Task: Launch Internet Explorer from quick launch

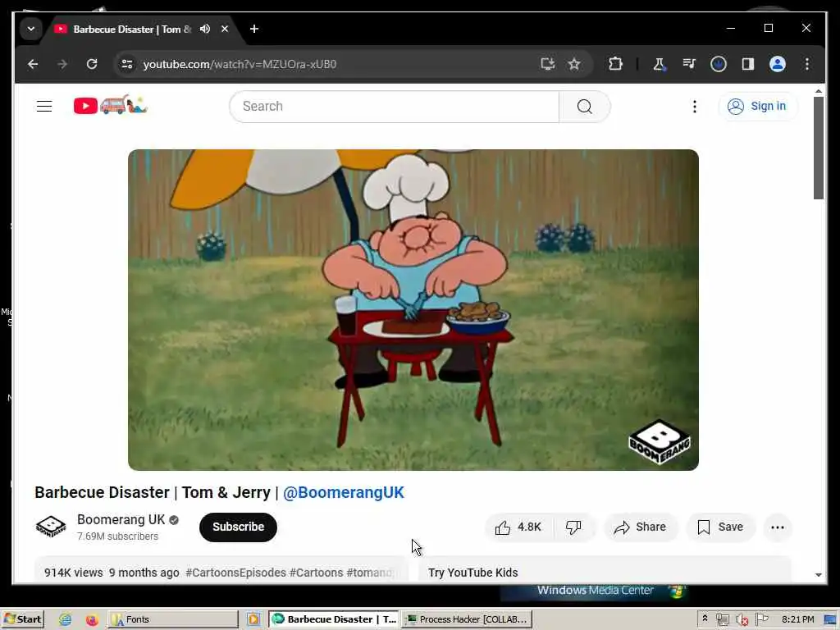Action: 66,620
